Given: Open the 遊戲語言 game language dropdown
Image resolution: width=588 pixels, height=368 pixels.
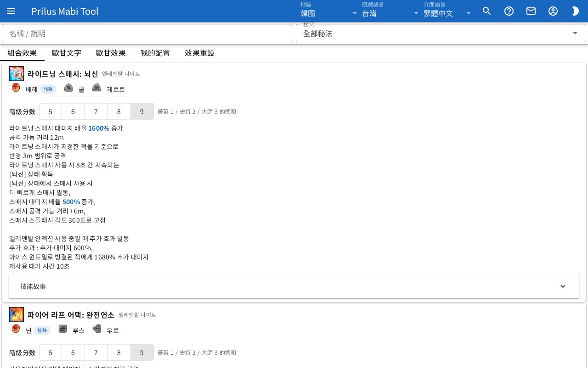Looking at the screenshot, I should pyautogui.click(x=390, y=11).
